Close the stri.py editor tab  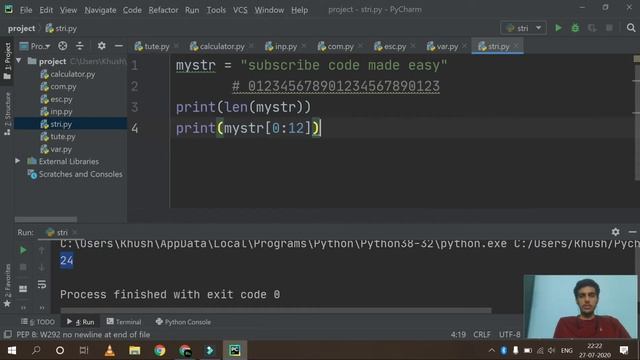[x=516, y=46]
